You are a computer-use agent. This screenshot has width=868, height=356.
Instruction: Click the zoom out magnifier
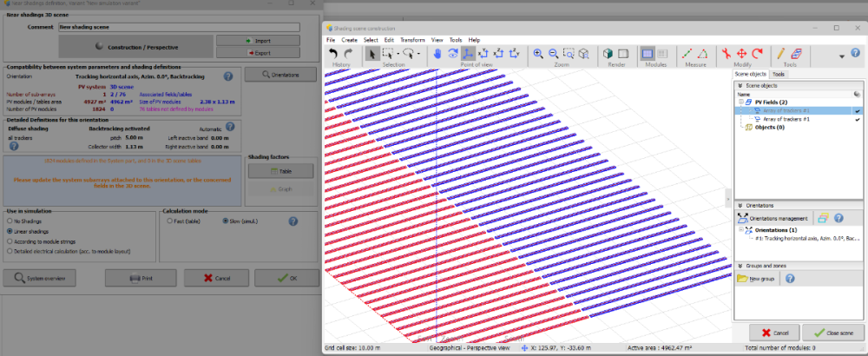(553, 54)
